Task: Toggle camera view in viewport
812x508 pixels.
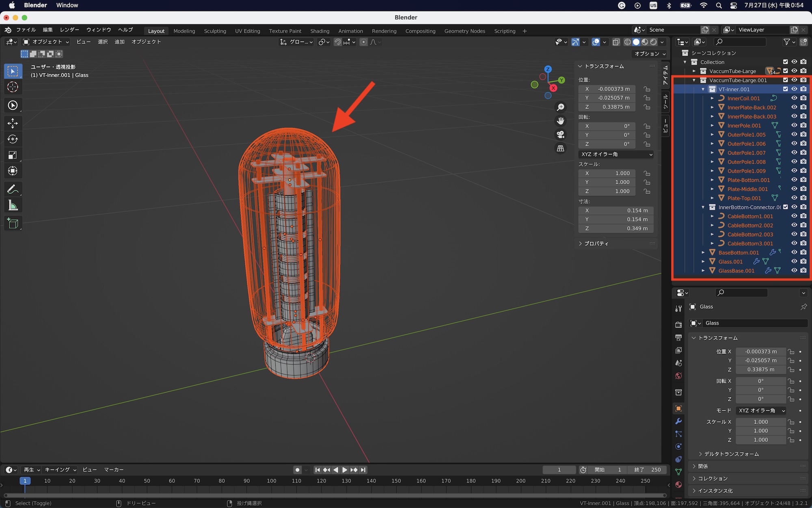Action: [x=561, y=135]
